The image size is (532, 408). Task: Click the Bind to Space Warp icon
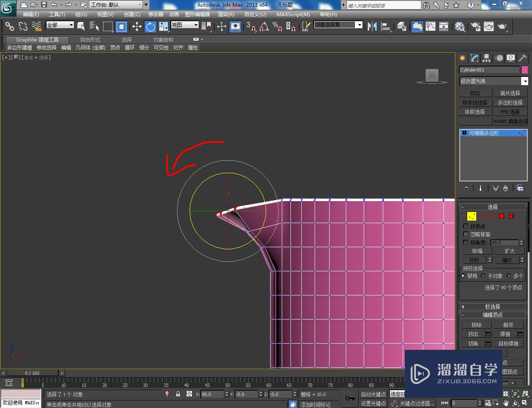(x=37, y=26)
